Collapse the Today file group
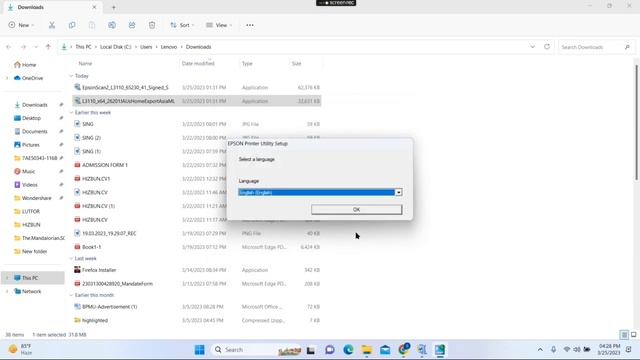The image size is (640, 360). coord(71,76)
